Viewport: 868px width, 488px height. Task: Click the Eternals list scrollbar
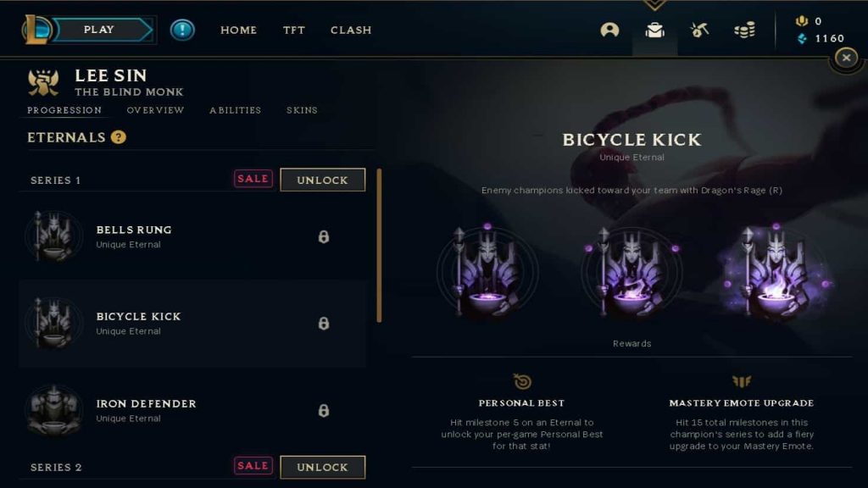click(x=379, y=245)
